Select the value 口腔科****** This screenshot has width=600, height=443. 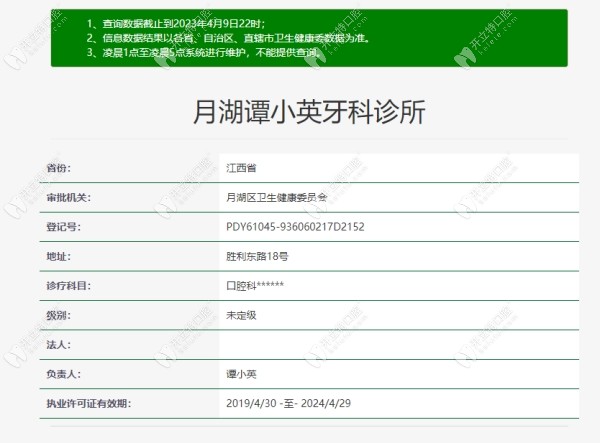coord(255,286)
